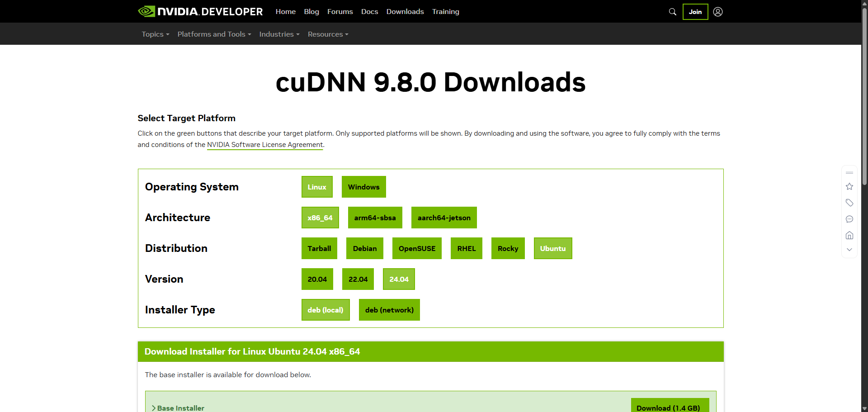Screen dimensions: 868x412
Task: Expand Platforms and Tools dropdown
Action: coord(214,34)
